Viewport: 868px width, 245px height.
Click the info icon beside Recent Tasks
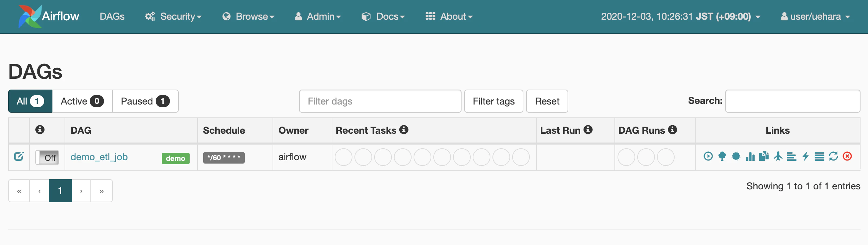coord(404,130)
